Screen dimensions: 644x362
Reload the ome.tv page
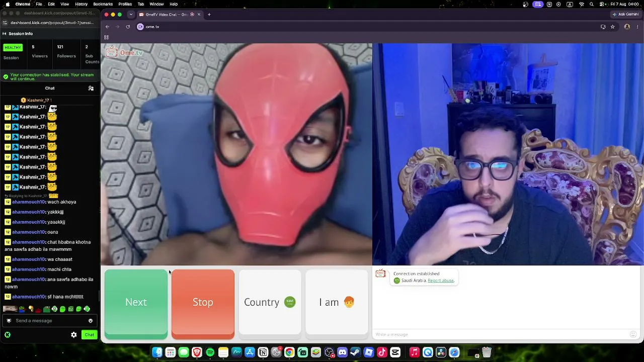[x=128, y=27]
